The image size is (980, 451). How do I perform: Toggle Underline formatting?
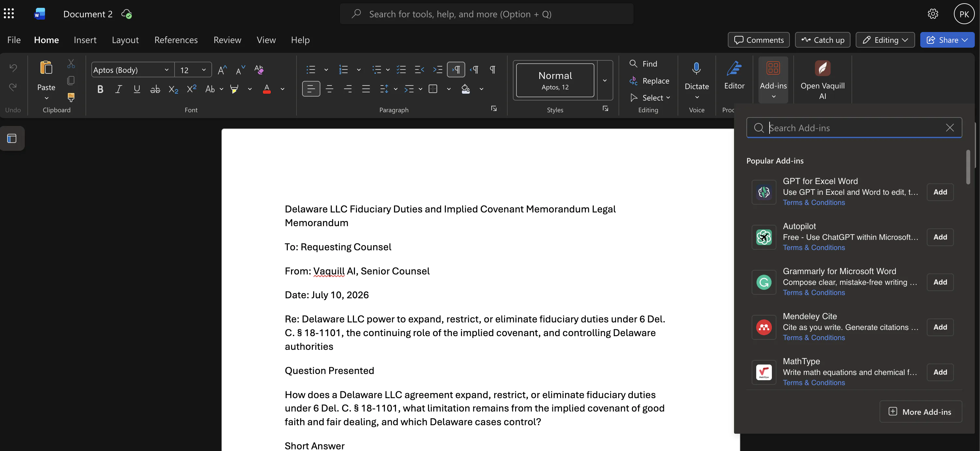point(137,89)
